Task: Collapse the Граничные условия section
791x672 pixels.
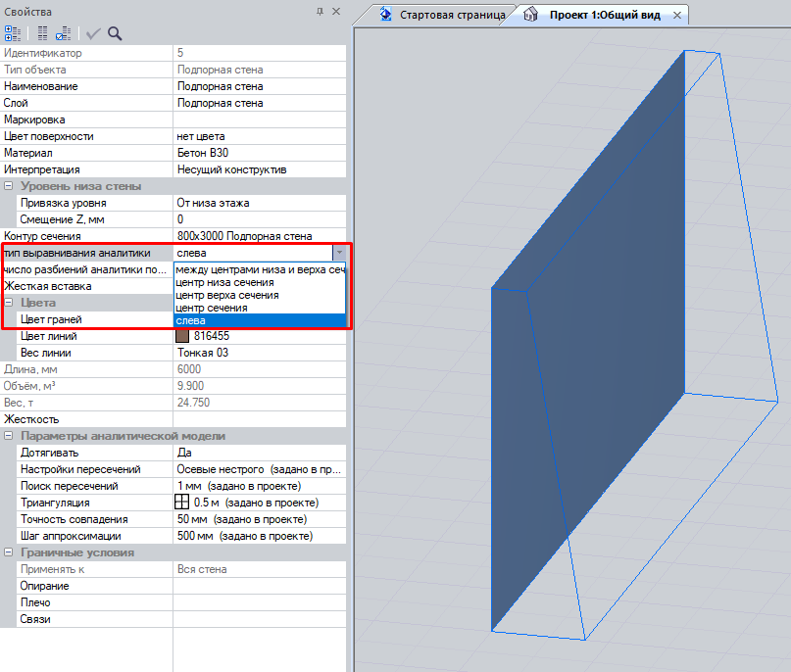Action: pyautogui.click(x=9, y=552)
